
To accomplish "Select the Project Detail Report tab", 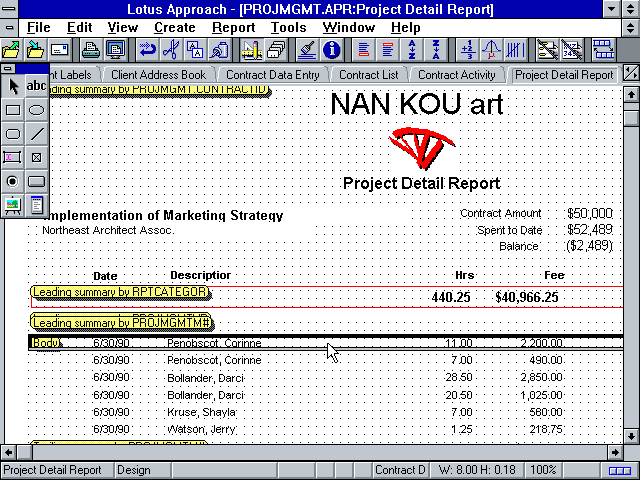I will point(564,75).
